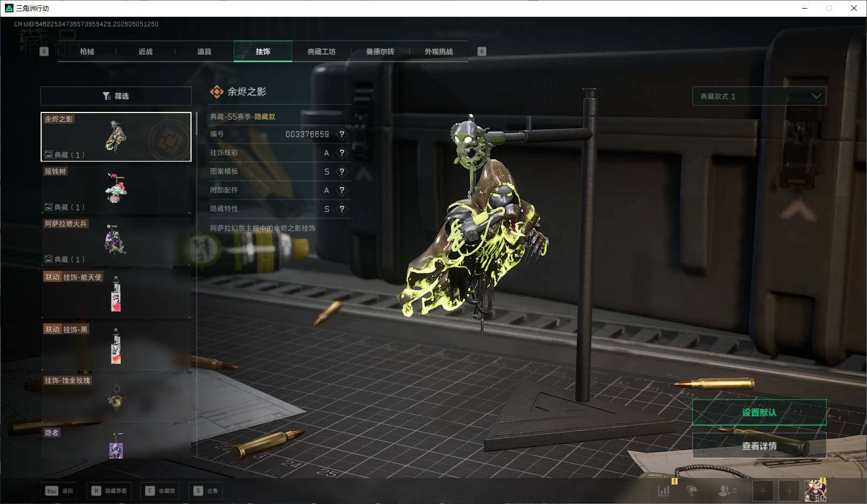This screenshot has width=867, height=504.
Task: Click the Esc 返回 button
Action: [x=59, y=490]
